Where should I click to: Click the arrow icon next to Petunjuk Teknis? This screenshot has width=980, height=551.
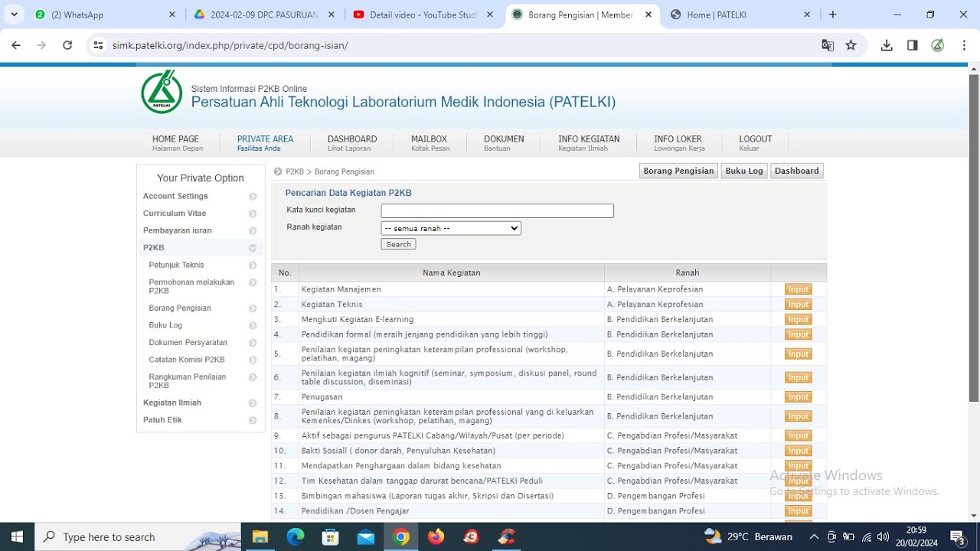253,266
